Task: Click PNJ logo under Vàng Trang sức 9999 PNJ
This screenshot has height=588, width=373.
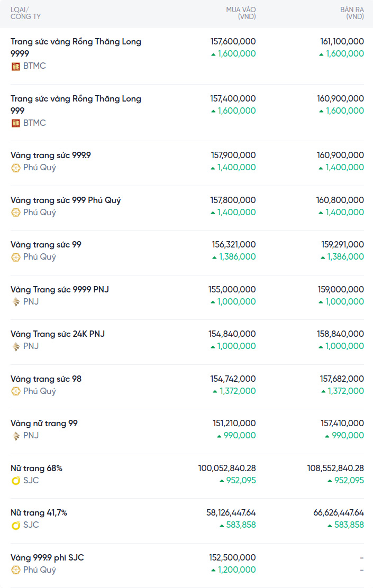Action: point(15,302)
